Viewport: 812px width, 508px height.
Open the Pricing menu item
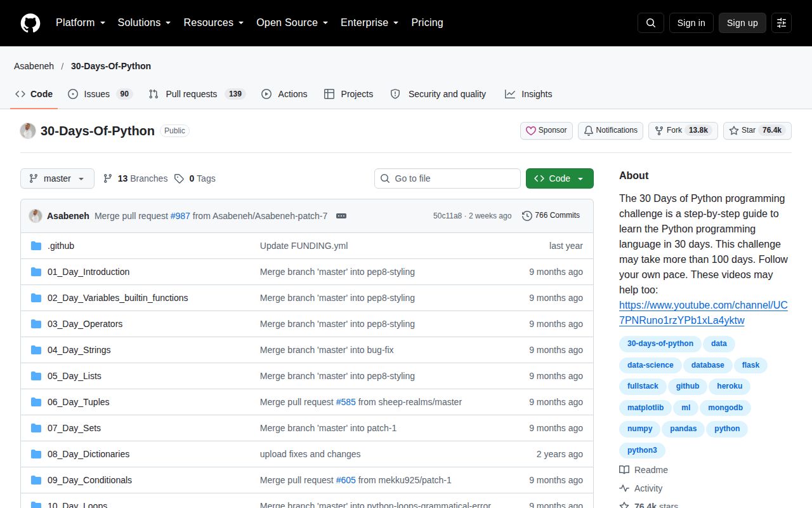click(x=427, y=23)
